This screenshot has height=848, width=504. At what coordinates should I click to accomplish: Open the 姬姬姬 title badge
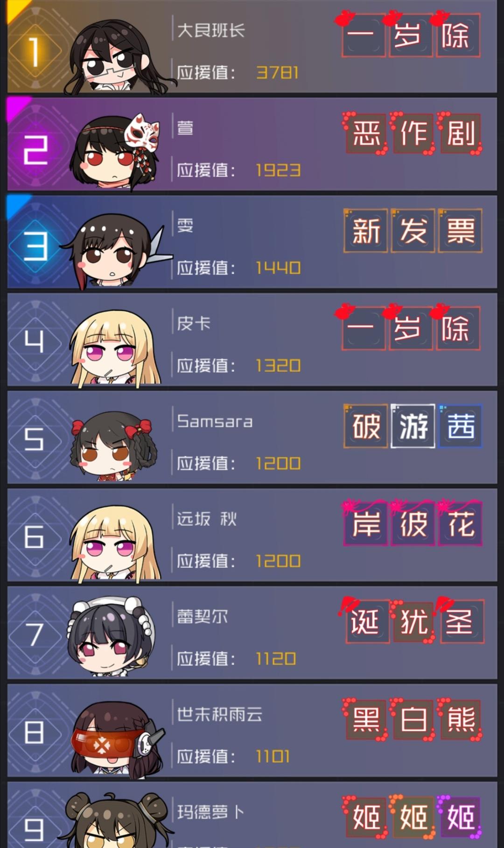click(x=413, y=817)
